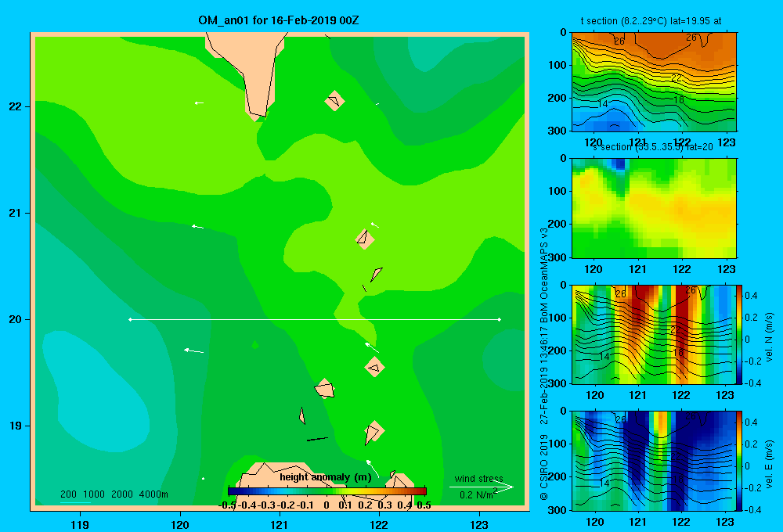Click the left endpoint of the white transect line
The height and width of the screenshot is (532, 783).
pos(130,319)
